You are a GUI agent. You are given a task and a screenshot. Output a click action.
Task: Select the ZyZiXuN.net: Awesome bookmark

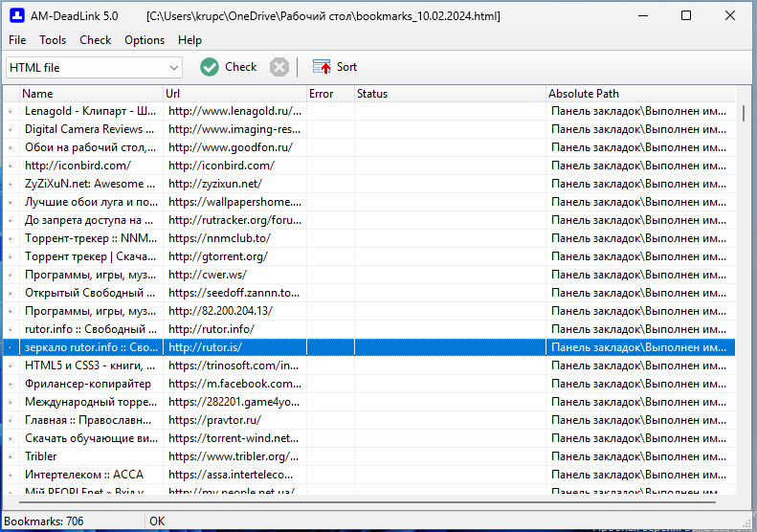pos(368,184)
